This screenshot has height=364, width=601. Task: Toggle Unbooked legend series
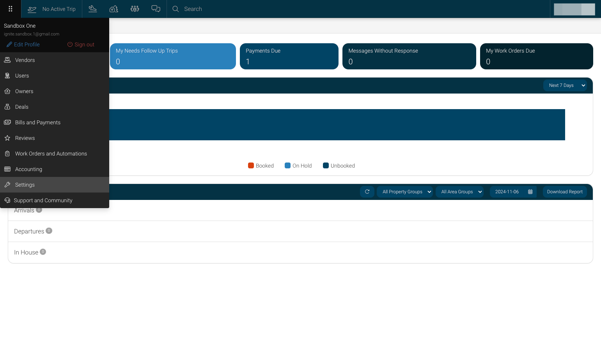click(x=339, y=166)
